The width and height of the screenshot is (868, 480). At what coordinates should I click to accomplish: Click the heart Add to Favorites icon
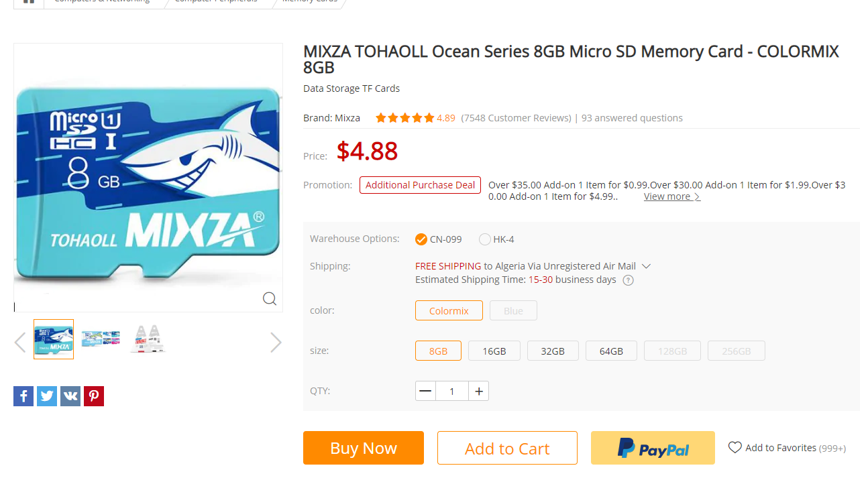click(x=735, y=447)
